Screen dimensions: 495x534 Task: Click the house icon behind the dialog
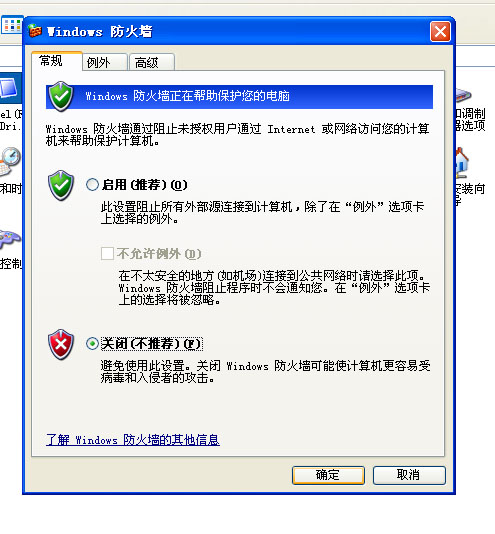point(462,163)
